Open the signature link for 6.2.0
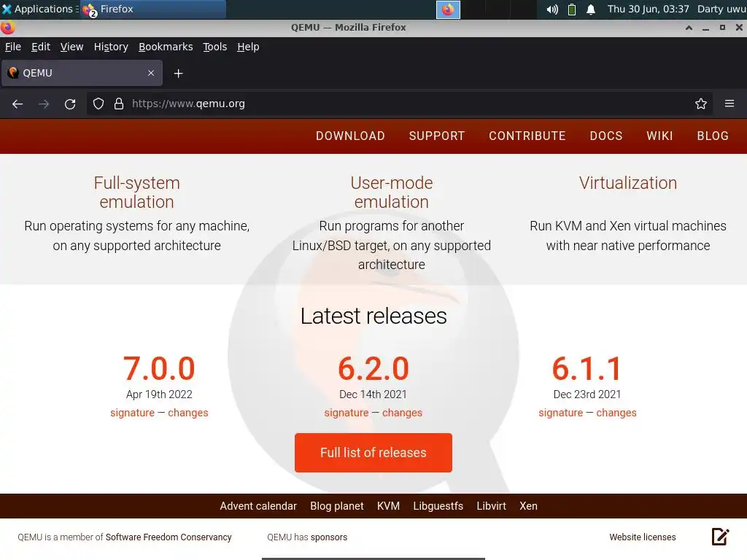The image size is (747, 560). [x=347, y=413]
